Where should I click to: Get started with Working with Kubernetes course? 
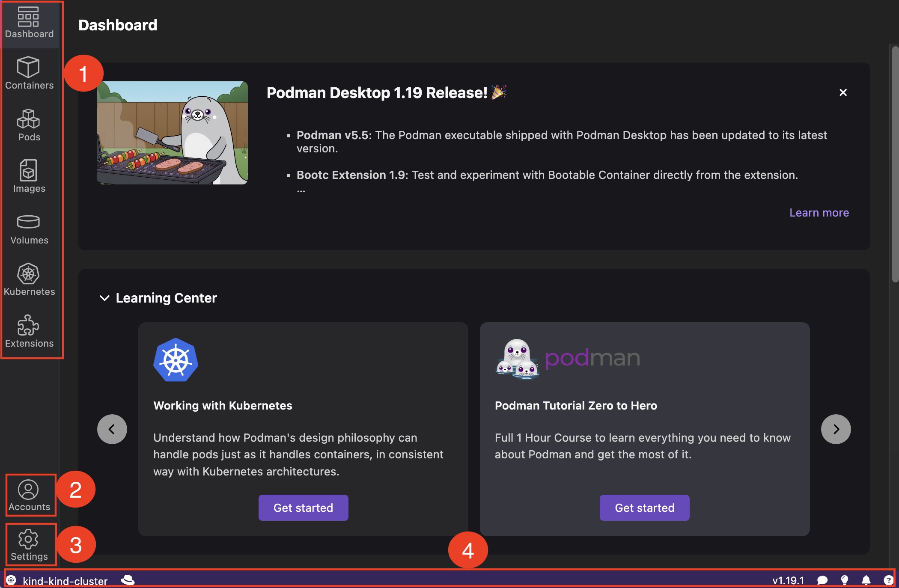pos(303,508)
